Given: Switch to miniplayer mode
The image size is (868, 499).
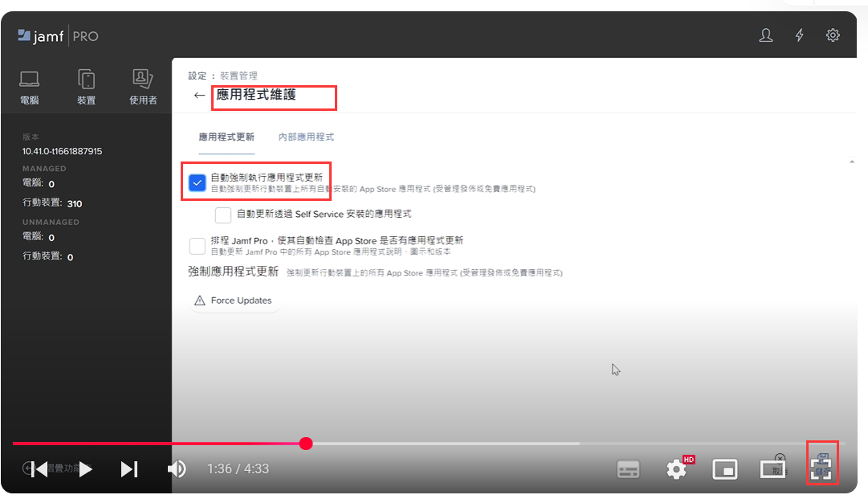Looking at the screenshot, I should point(724,469).
